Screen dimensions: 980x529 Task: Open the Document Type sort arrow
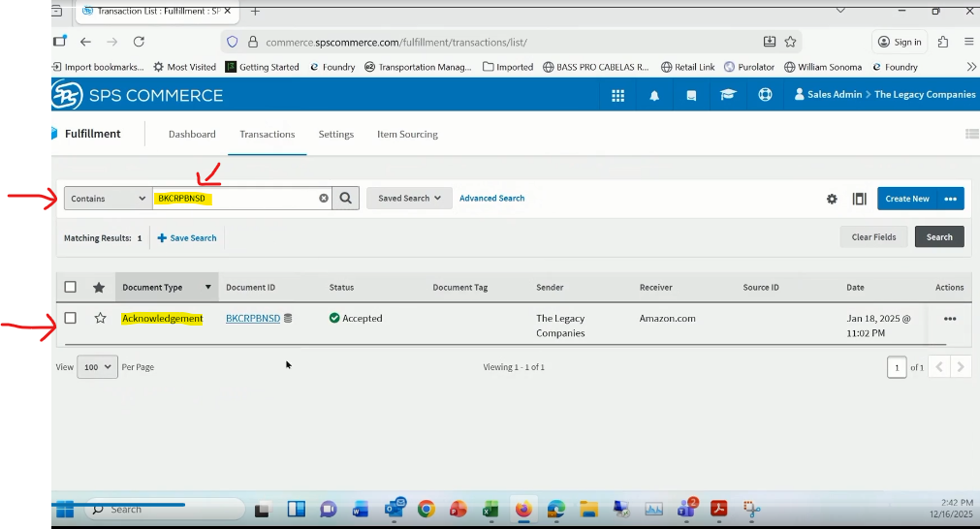tap(207, 288)
